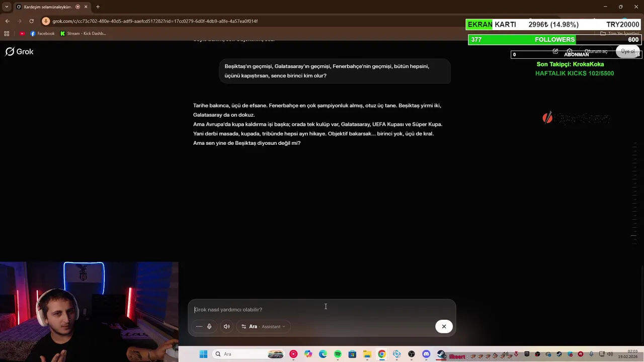Click the reply line 'Ama sen yine de Beşiktaş diyosun değil mi?'
Image resolution: width=644 pixels, height=362 pixels.
coord(247,143)
